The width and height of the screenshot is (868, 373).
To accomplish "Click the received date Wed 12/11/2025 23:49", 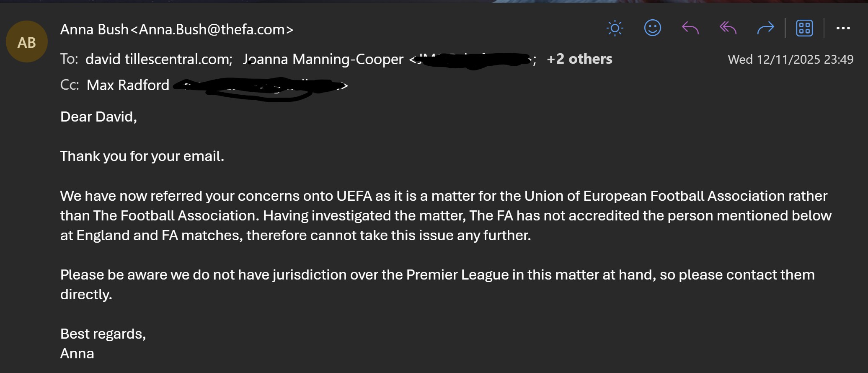I will click(x=790, y=60).
